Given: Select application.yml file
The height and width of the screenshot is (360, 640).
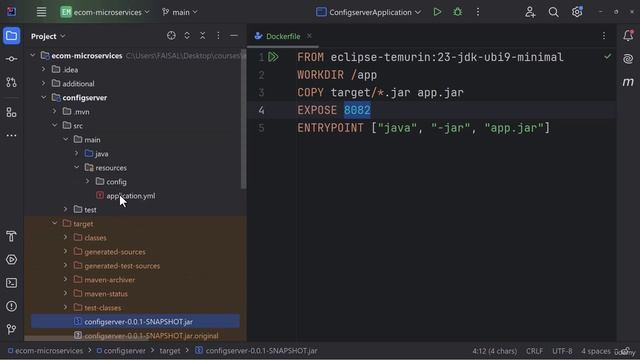Looking at the screenshot, I should (x=131, y=196).
